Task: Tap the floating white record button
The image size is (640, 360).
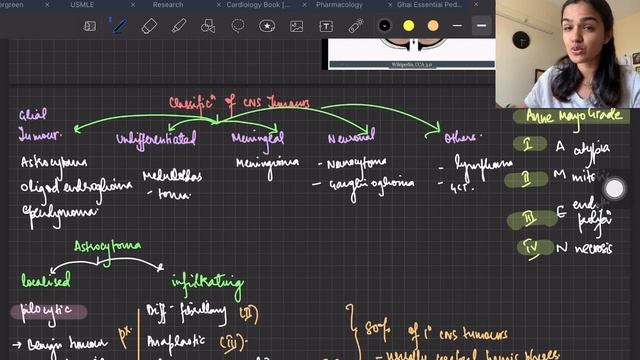Action: tap(614, 189)
